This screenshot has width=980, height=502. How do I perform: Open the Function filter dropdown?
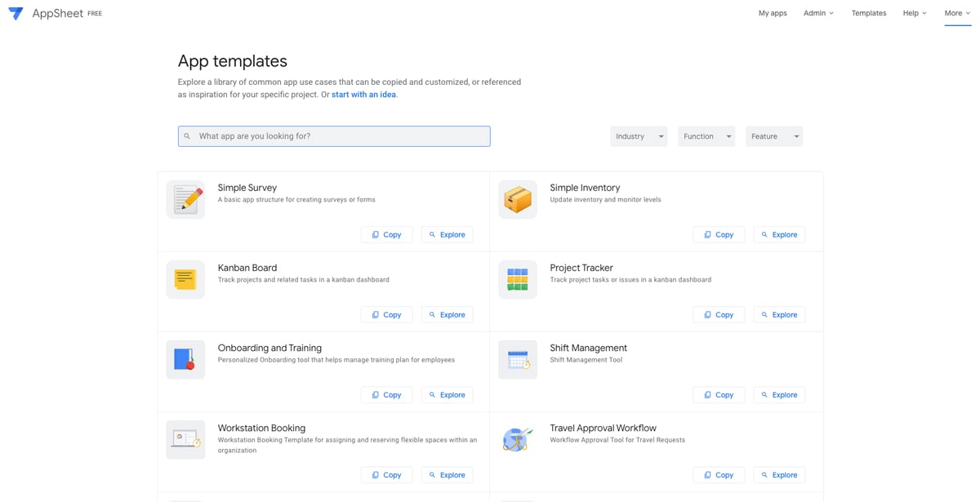[x=706, y=136]
